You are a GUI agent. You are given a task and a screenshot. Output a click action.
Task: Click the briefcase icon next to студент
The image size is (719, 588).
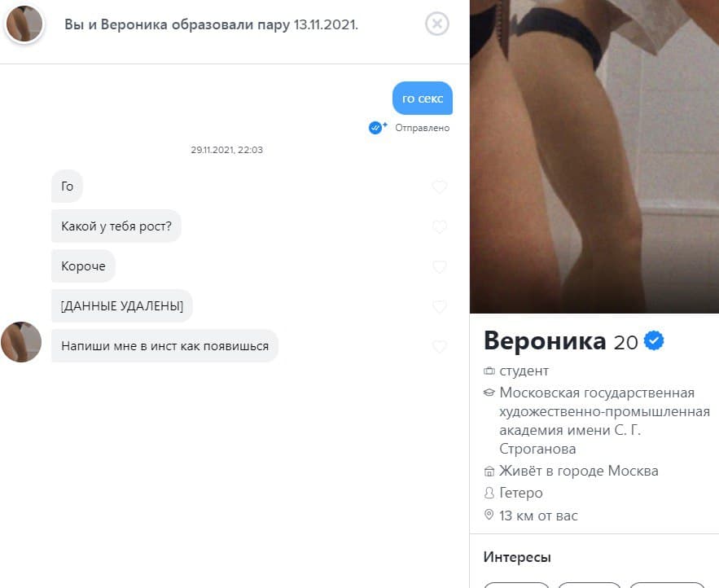(x=489, y=371)
